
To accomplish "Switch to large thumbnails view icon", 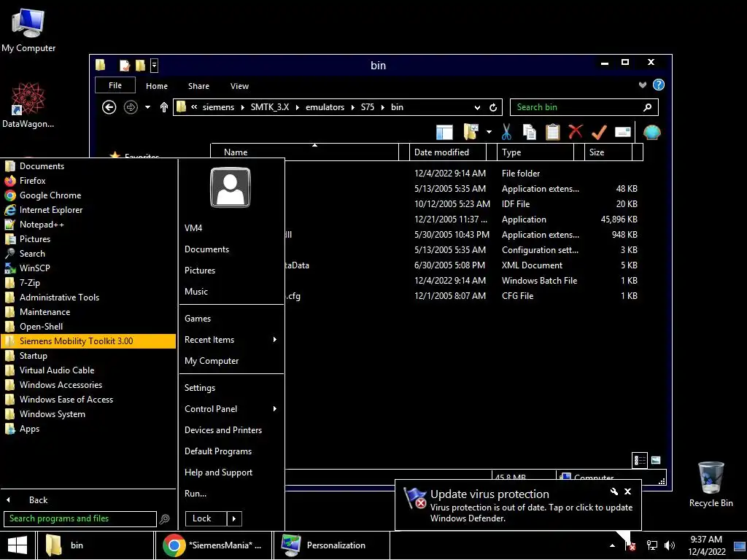I will [656, 460].
